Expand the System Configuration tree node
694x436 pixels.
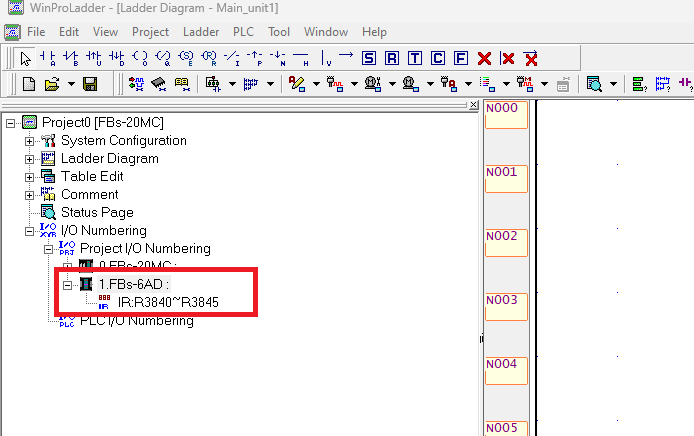(29, 141)
